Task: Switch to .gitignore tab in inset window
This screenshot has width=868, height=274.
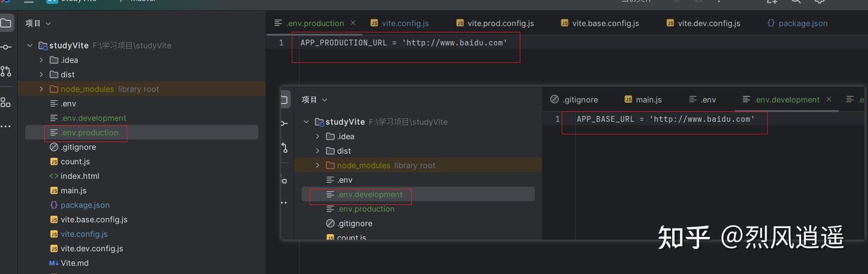Action: pos(574,100)
